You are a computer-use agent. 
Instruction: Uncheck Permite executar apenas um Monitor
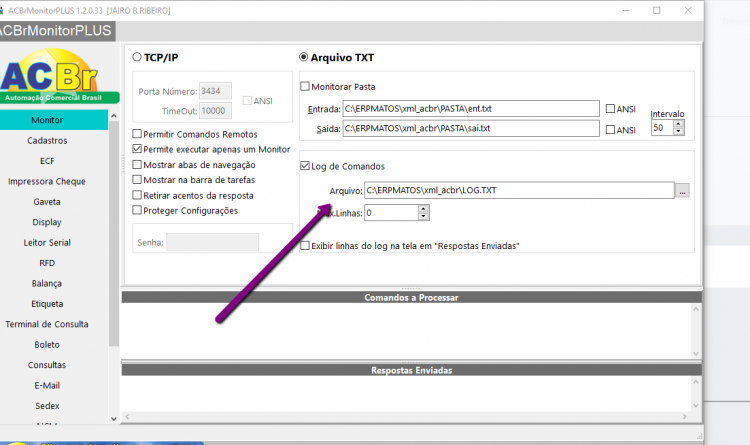tap(137, 149)
